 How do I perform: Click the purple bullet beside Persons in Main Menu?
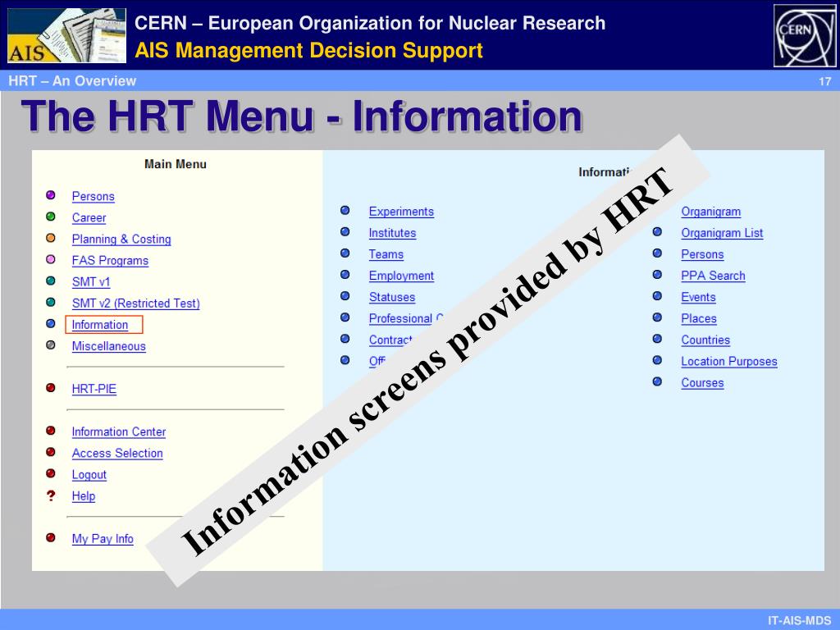tap(51, 195)
